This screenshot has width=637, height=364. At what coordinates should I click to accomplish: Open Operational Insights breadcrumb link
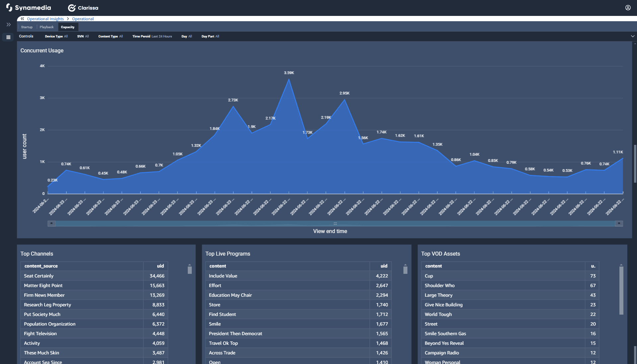pyautogui.click(x=45, y=19)
